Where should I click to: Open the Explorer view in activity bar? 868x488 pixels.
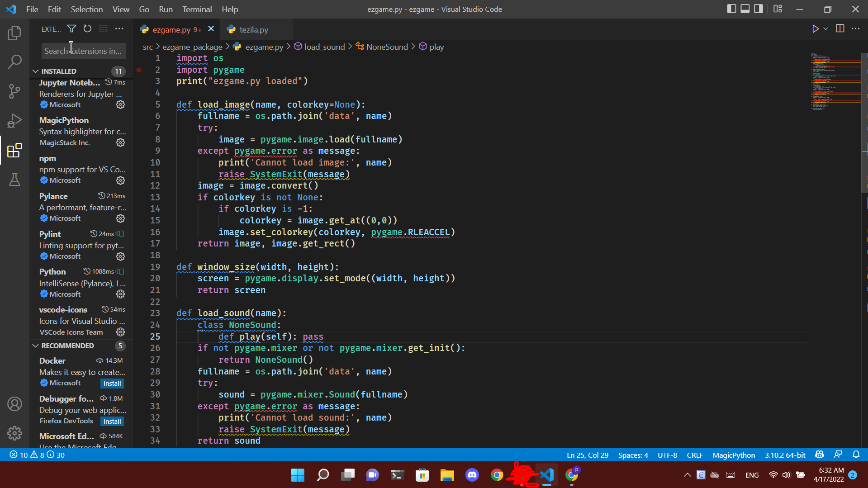14,33
